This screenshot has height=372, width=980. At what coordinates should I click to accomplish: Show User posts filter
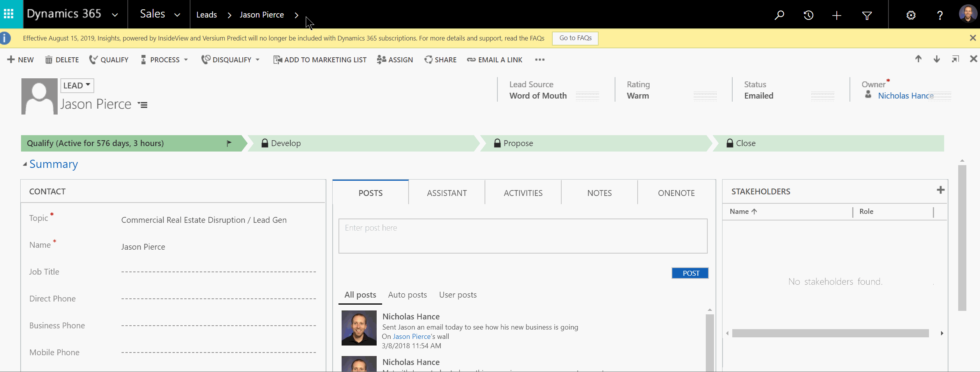point(458,295)
